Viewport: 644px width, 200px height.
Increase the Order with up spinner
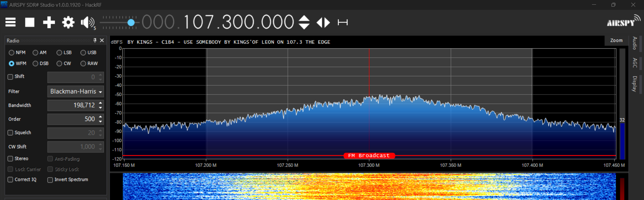[101, 117]
